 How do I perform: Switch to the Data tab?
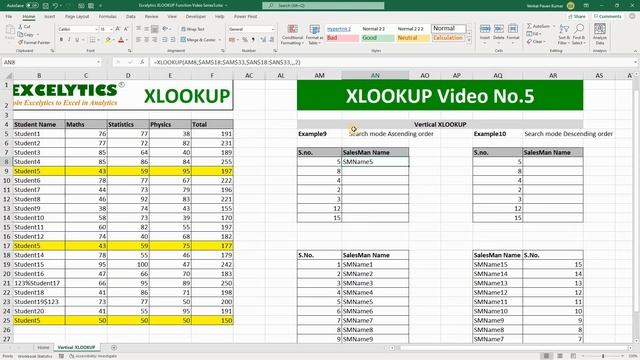coord(131,16)
